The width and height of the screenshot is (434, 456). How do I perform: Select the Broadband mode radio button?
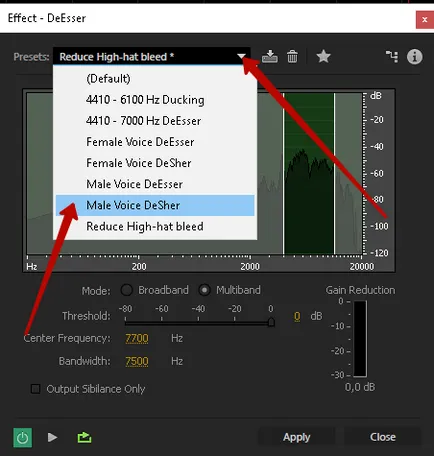[127, 290]
